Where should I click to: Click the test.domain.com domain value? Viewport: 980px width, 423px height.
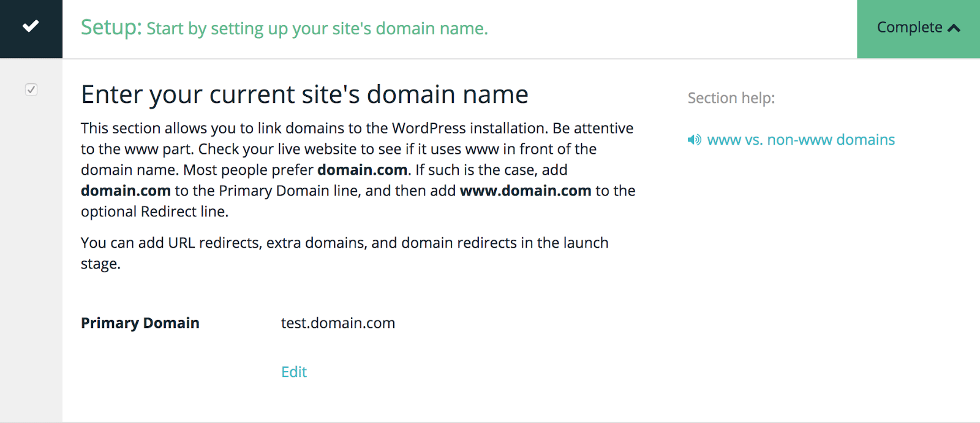pos(338,323)
